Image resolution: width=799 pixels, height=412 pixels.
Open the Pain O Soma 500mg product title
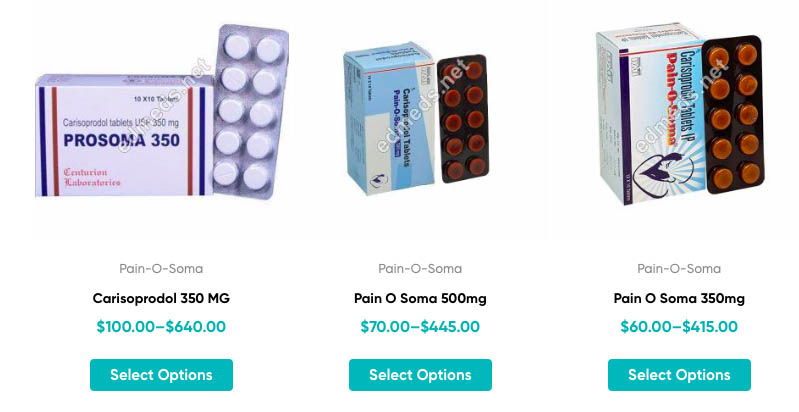(x=420, y=298)
